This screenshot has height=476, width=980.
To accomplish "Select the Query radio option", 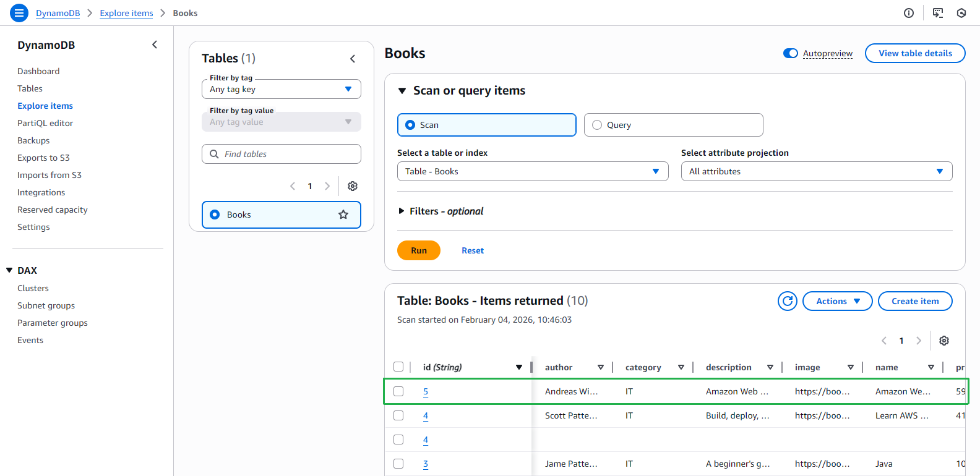I will tap(597, 125).
